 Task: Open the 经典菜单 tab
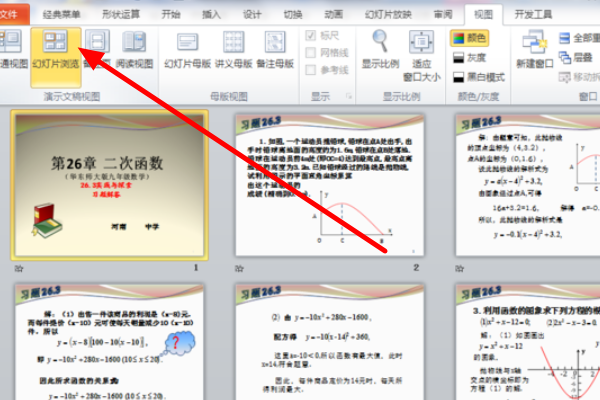click(62, 15)
